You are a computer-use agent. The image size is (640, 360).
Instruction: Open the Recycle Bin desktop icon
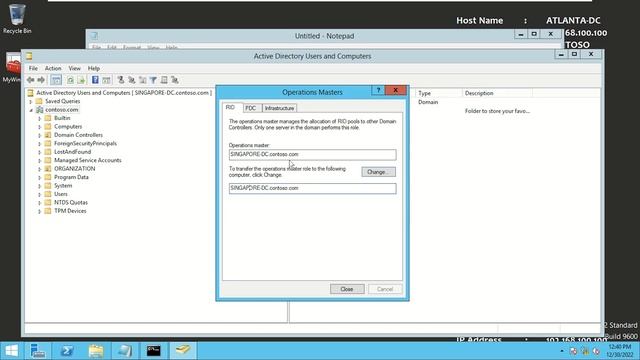(17, 19)
